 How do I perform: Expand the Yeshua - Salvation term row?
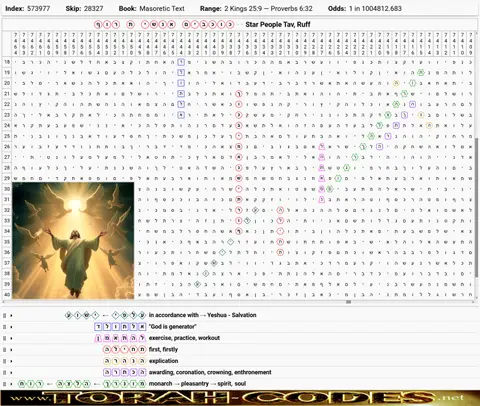(11, 315)
